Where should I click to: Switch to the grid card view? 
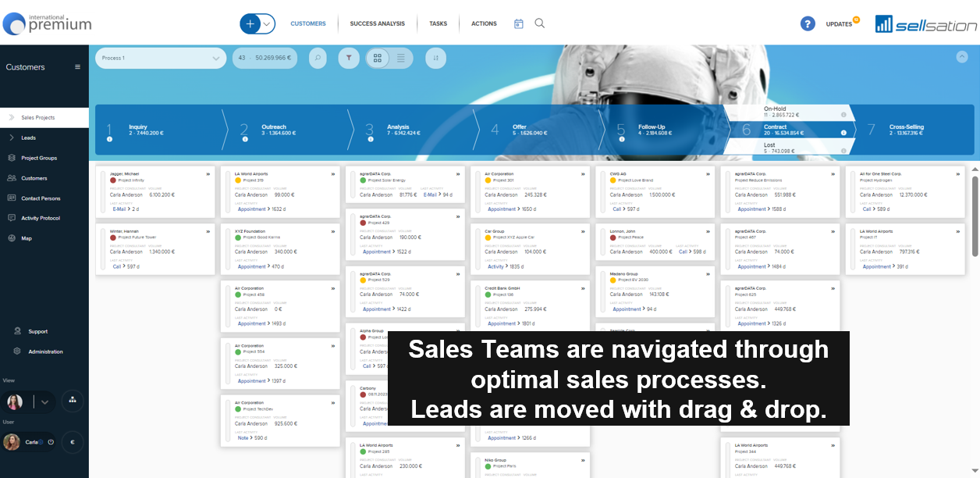tap(378, 58)
